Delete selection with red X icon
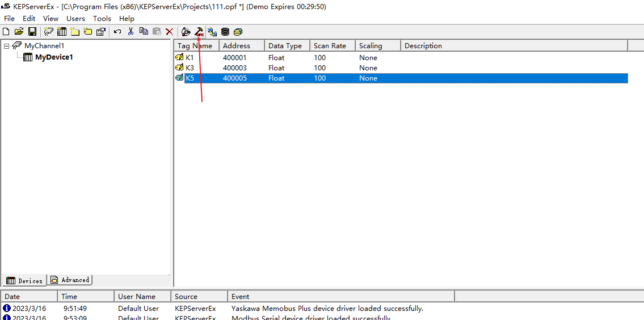644x320 pixels. 169,32
